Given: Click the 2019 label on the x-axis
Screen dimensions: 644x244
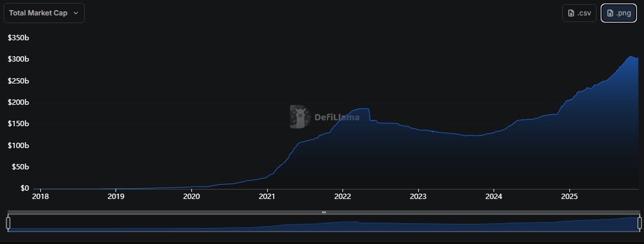Looking at the screenshot, I should point(116,196).
